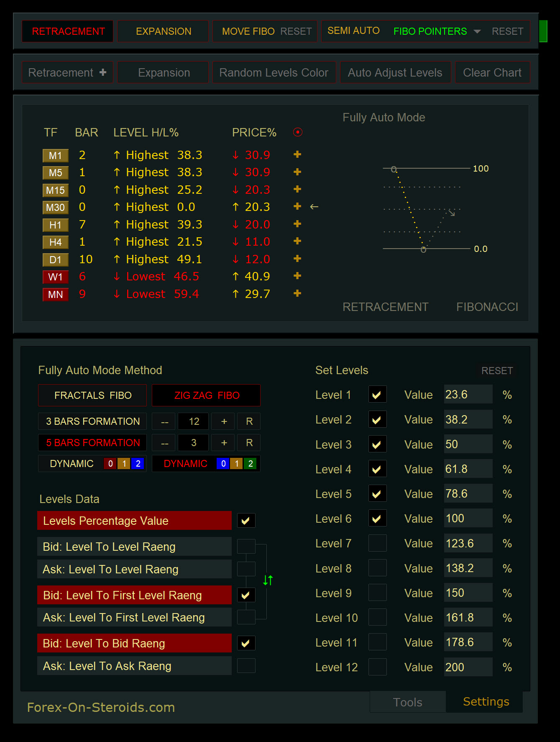Uncheck Levels Percentage Value checkbox

point(246,521)
